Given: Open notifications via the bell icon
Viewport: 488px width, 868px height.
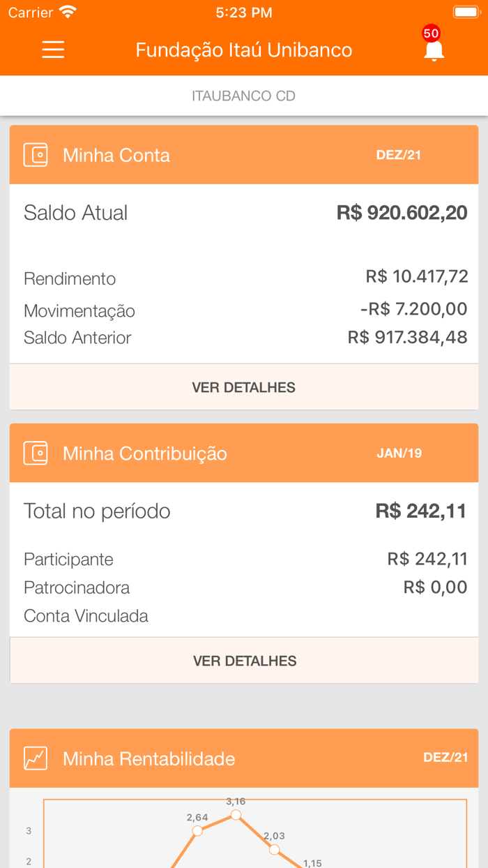Looking at the screenshot, I should pos(434,51).
